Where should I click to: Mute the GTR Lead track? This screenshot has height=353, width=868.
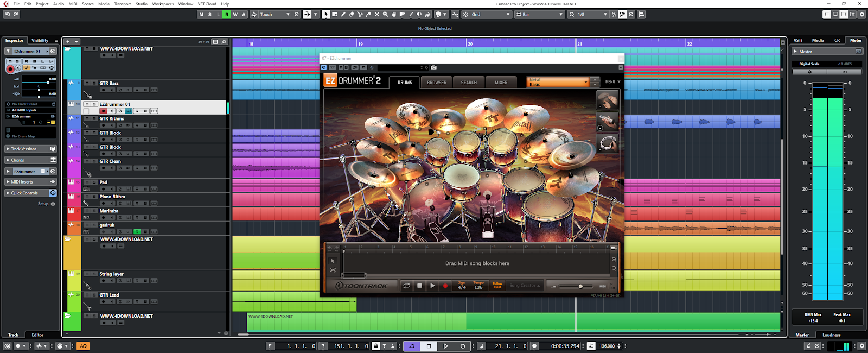[x=86, y=295]
